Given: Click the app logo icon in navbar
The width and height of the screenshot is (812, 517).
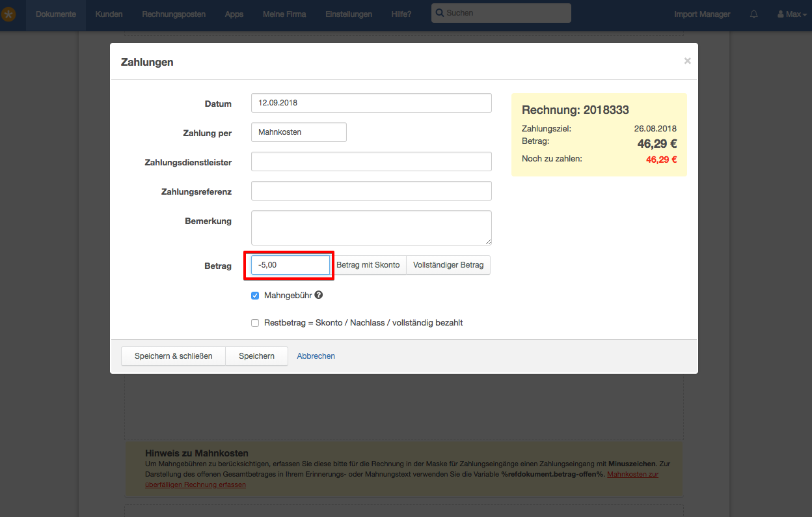Looking at the screenshot, I should (8, 14).
